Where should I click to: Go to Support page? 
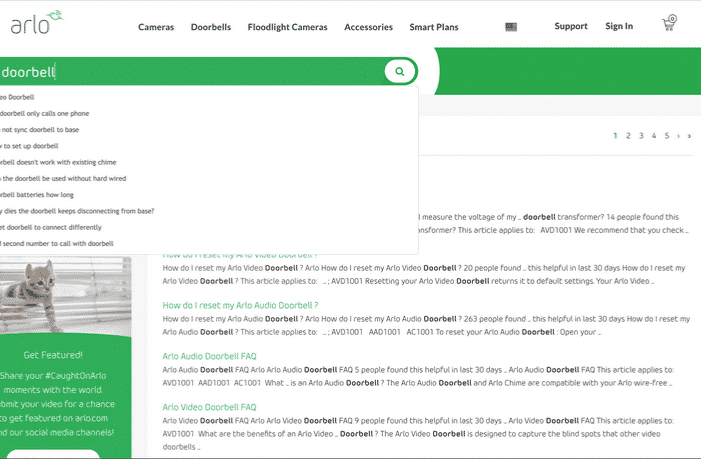point(571,26)
